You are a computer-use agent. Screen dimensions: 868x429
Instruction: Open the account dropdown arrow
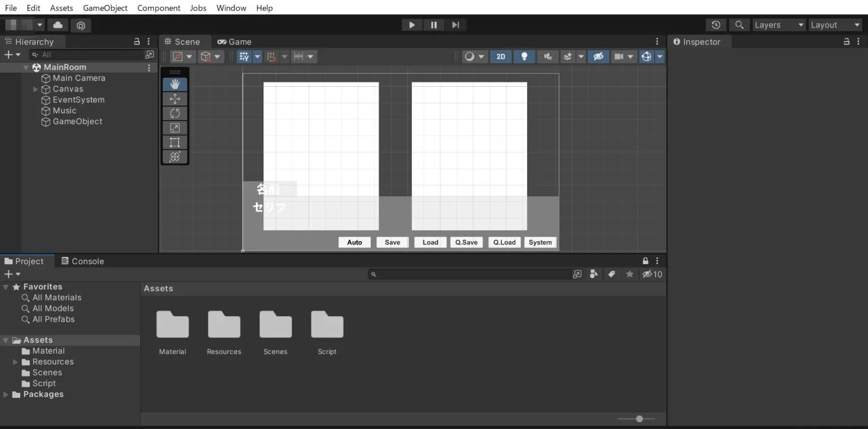[x=40, y=25]
